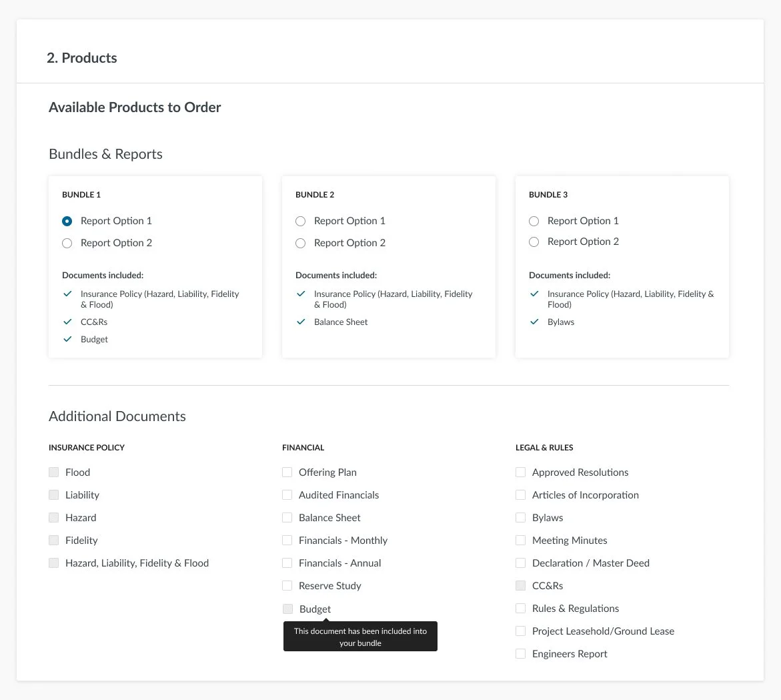Select the Reserve Study checkbox
This screenshot has width=781, height=700.
pos(287,585)
